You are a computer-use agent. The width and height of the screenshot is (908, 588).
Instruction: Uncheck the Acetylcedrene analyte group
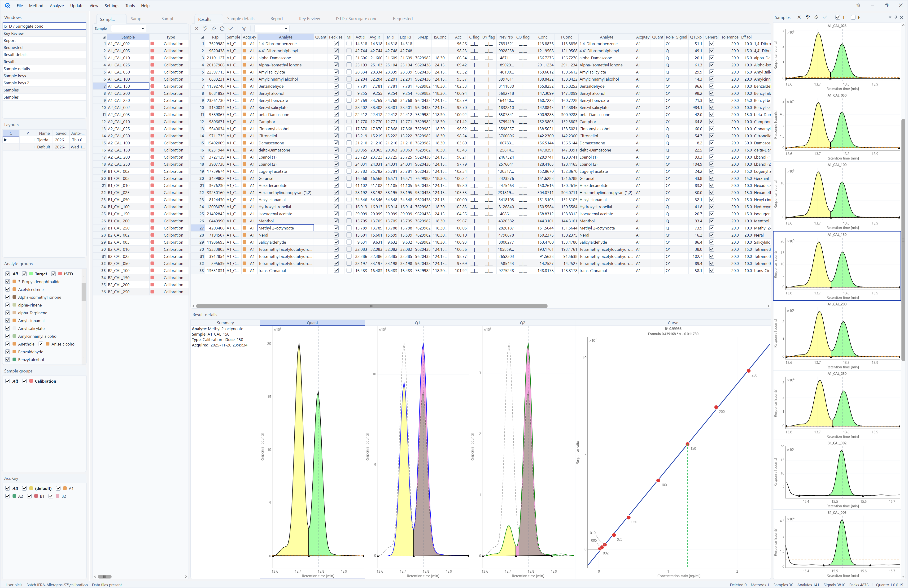point(8,290)
